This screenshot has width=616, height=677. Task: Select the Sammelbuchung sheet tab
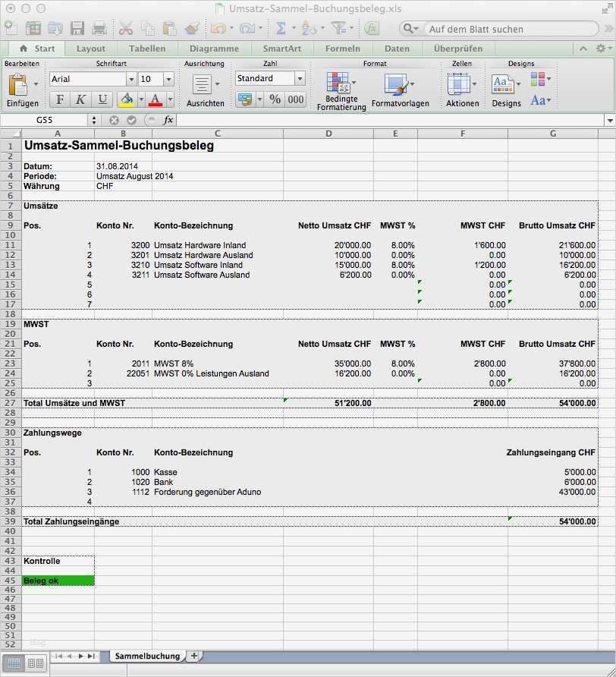click(147, 657)
